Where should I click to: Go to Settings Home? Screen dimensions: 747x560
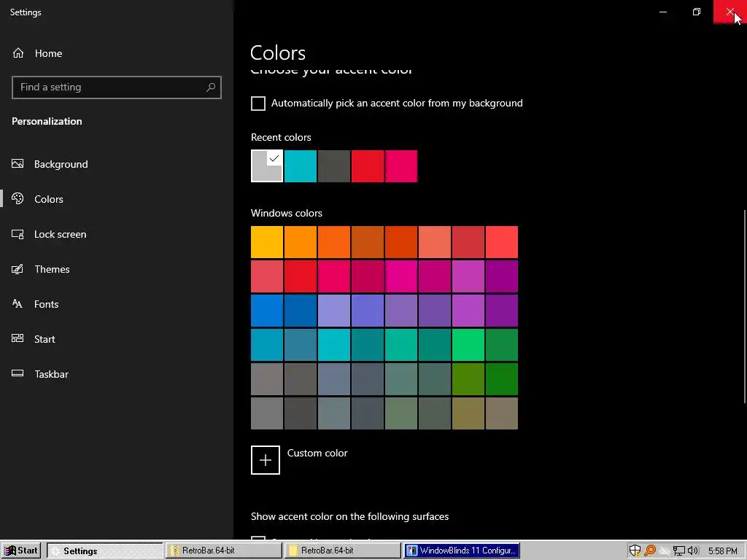pyautogui.click(x=37, y=53)
